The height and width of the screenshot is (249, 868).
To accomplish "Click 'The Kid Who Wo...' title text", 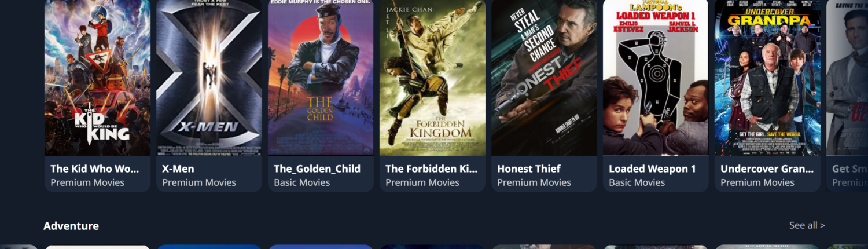I will [95, 169].
